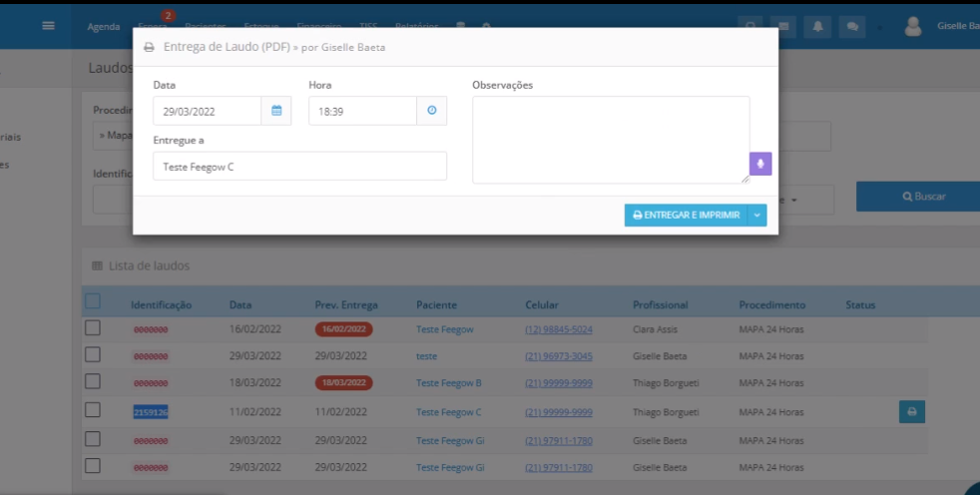Click the printer icon in the Teste Feegow C row
Image resolution: width=980 pixels, height=495 pixels.
point(912,412)
